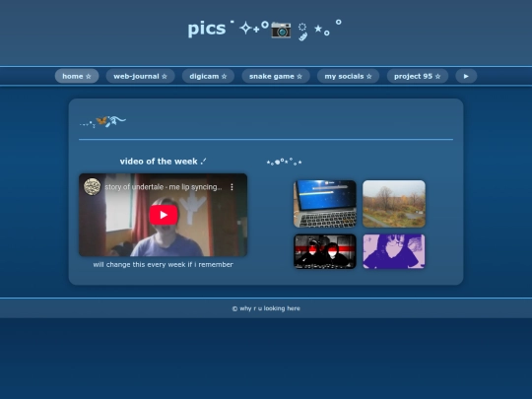Image resolution: width=532 pixels, height=399 pixels.
Task: Play the YouTube video of the week
Action: coord(164,215)
